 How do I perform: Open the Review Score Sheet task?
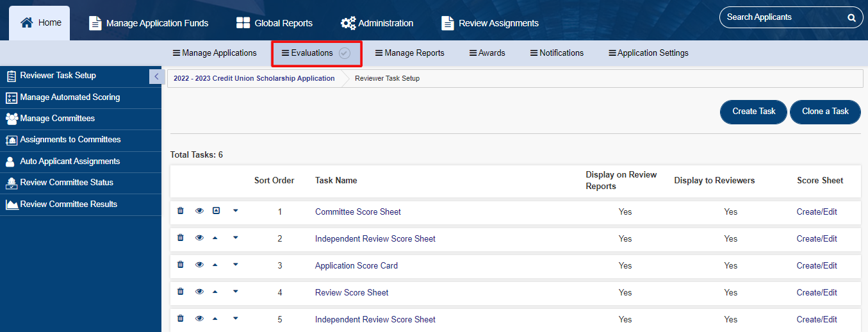point(352,292)
